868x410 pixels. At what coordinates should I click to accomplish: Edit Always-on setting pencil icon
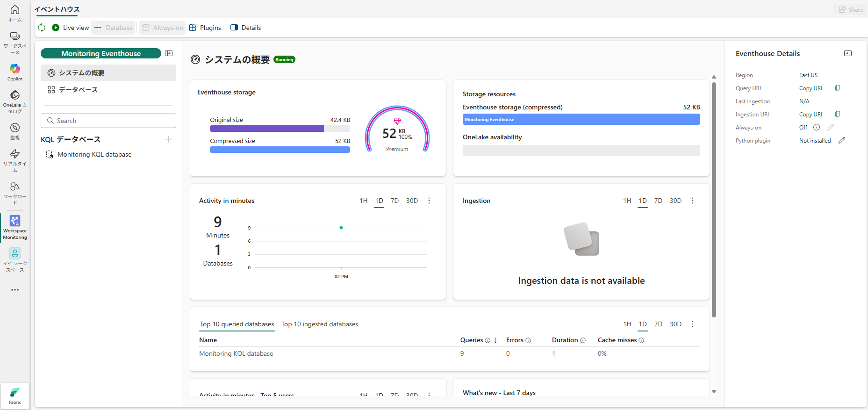[x=831, y=127]
